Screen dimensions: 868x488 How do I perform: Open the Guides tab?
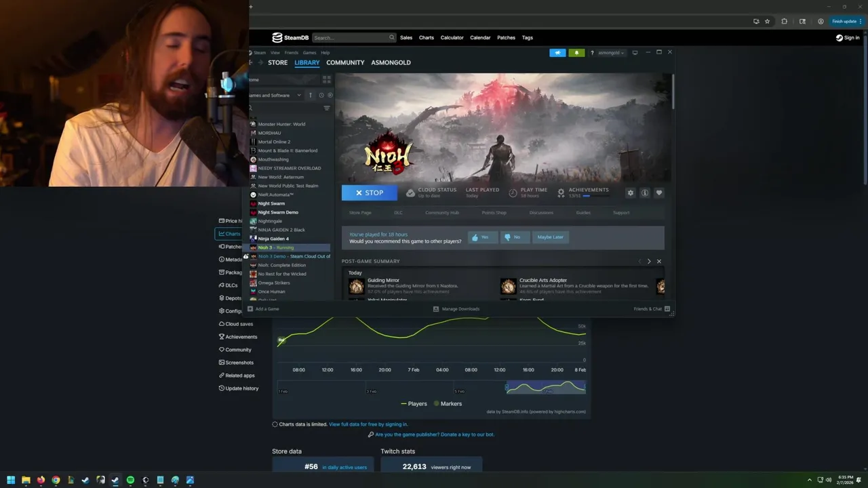tap(583, 213)
